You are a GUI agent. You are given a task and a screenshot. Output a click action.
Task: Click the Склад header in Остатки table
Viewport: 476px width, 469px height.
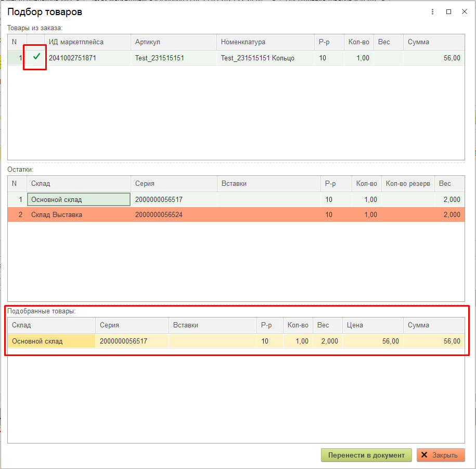click(79, 183)
